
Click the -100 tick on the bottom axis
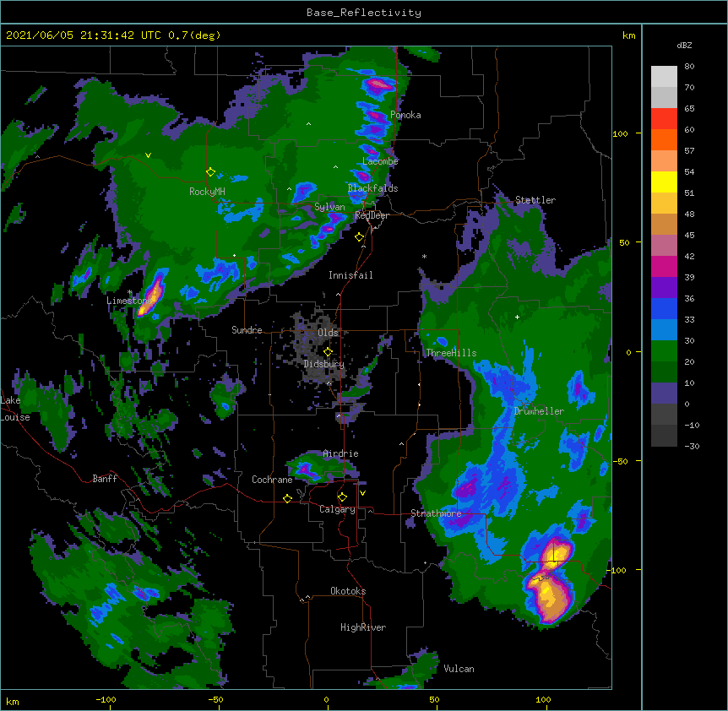pos(106,700)
